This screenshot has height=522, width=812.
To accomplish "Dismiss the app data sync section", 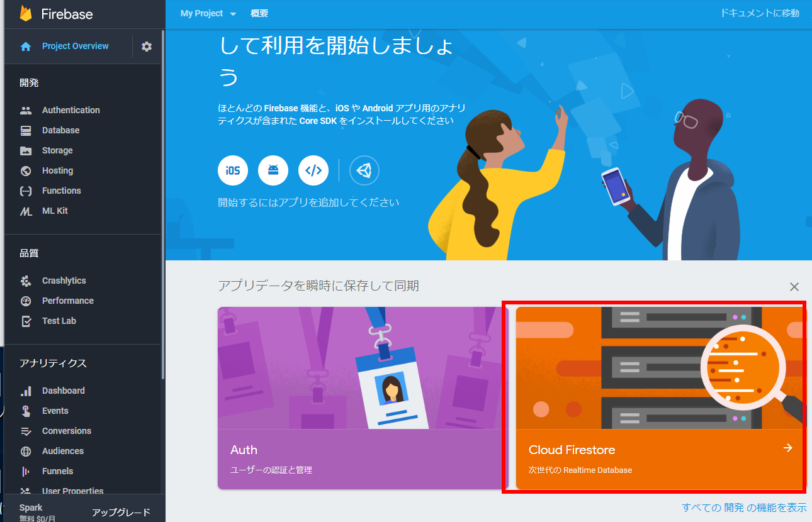I will pos(794,287).
